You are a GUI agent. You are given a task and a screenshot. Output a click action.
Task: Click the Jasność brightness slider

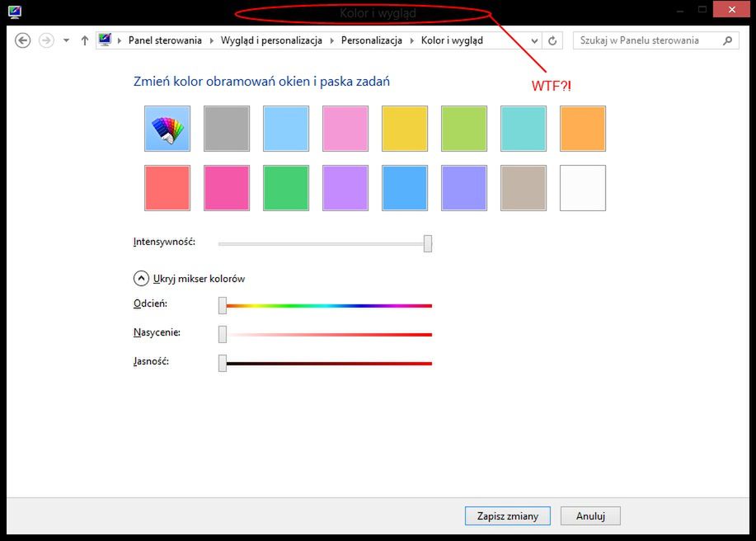pos(325,363)
